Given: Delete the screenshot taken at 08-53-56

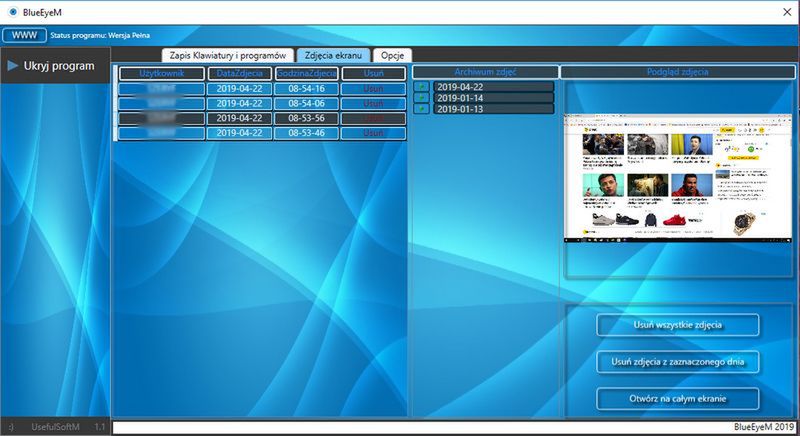Looking at the screenshot, I should [373, 118].
